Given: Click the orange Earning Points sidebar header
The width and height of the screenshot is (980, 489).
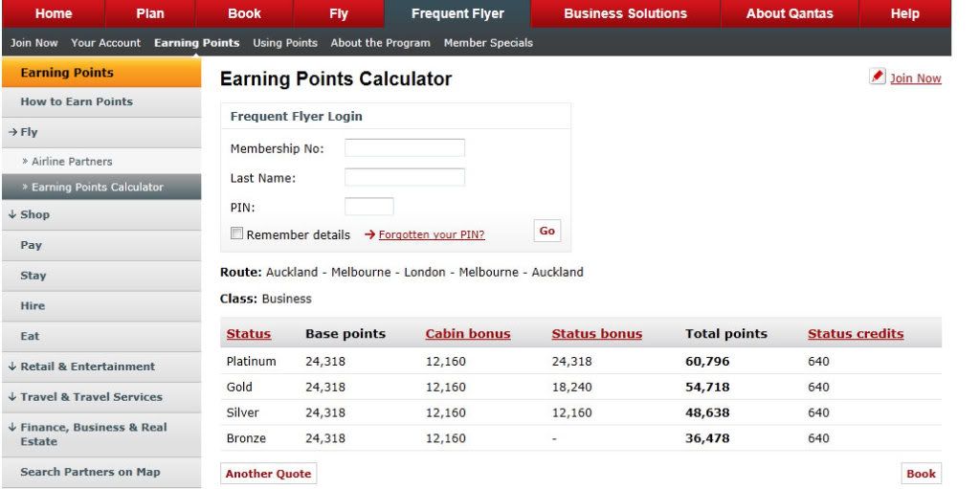Looking at the screenshot, I should (101, 73).
